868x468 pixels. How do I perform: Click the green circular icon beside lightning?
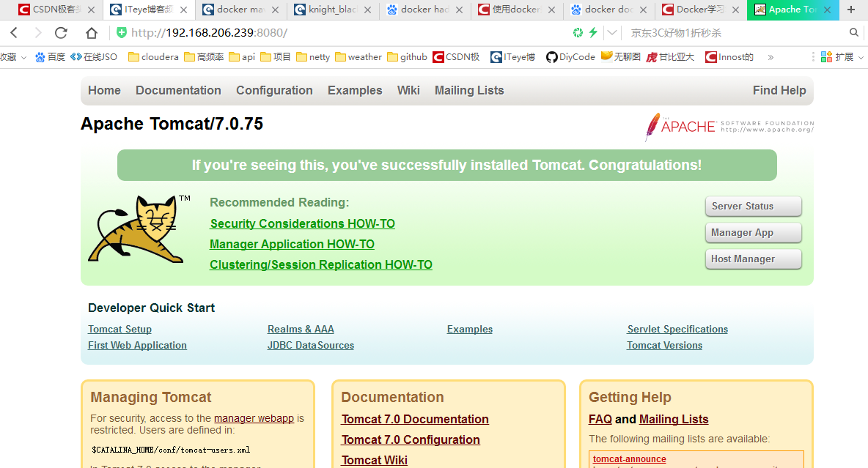coord(578,33)
